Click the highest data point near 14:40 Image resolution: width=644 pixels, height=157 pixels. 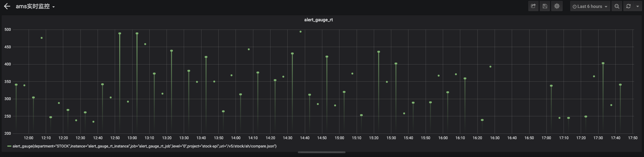click(300, 32)
